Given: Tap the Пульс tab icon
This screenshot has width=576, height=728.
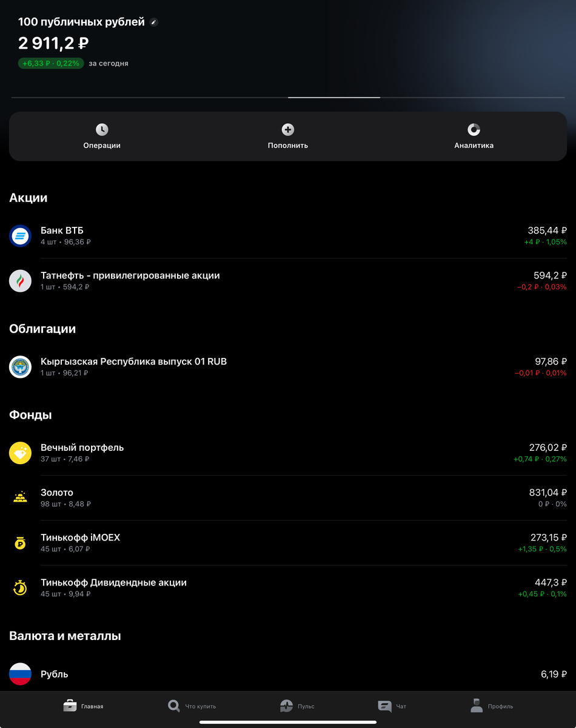Looking at the screenshot, I should point(286,706).
